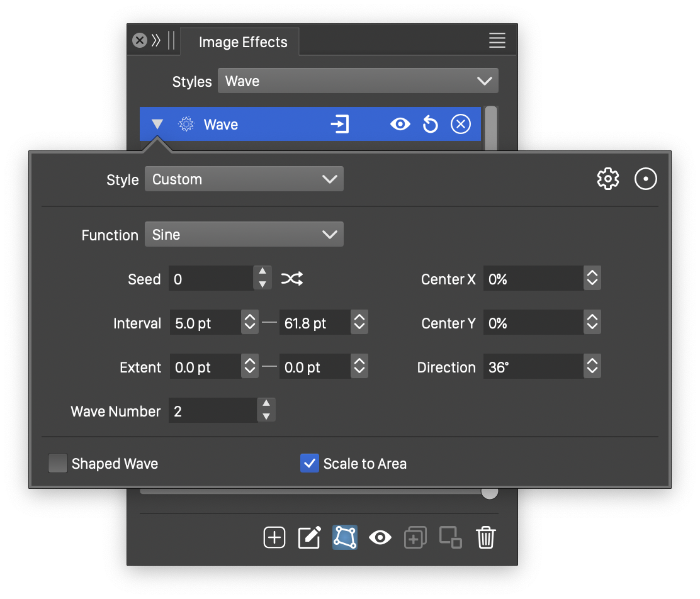Open the gear settings for Wave style
Viewport: 700px width, 599px height.
607,179
